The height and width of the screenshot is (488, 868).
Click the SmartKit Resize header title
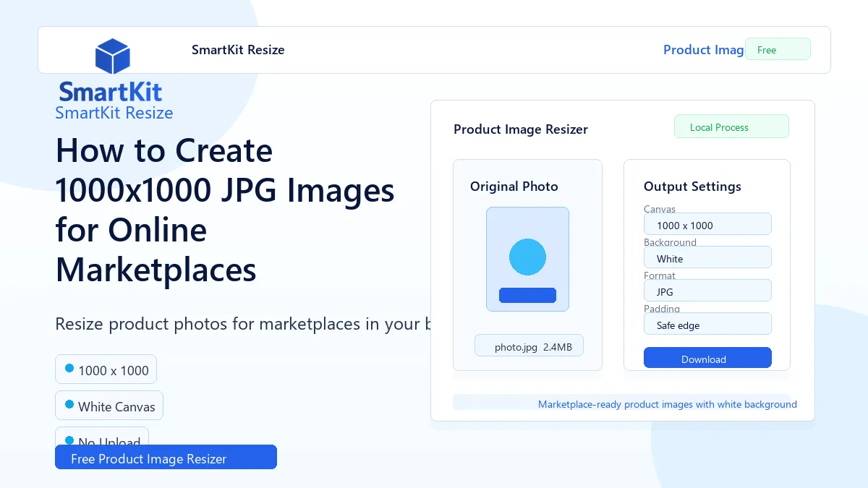pos(238,50)
